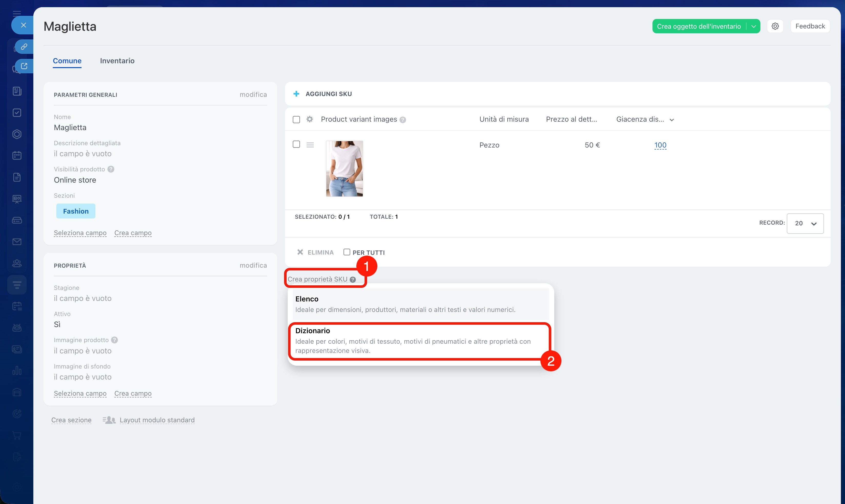Click the plus icon beside AGGIUNGI SKU
Viewport: 845px width, 504px height.
click(x=296, y=94)
